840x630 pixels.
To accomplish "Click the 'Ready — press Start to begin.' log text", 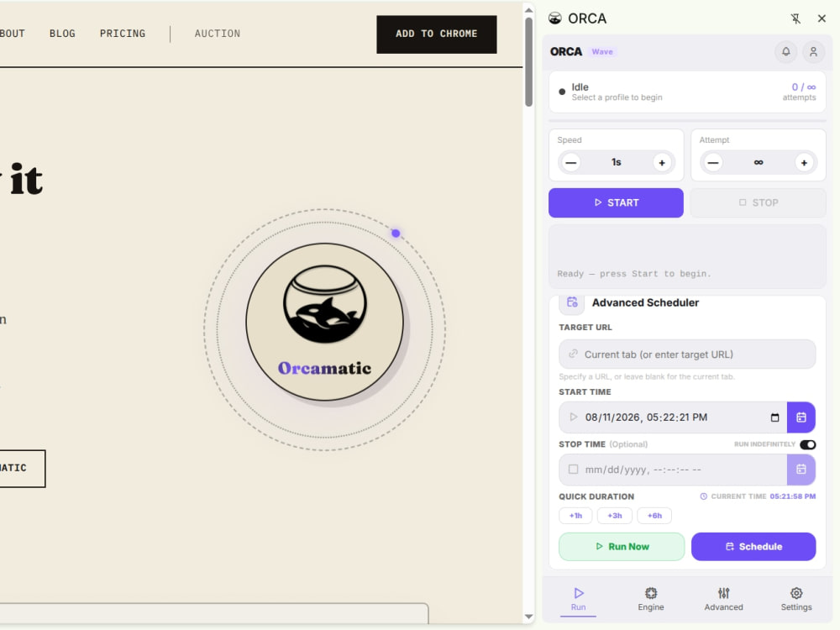I will pyautogui.click(x=633, y=274).
